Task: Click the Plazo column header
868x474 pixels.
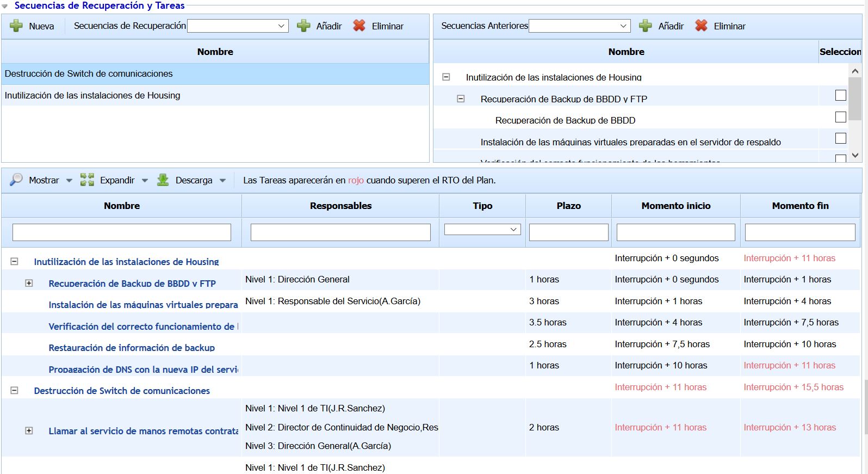Action: pos(568,206)
